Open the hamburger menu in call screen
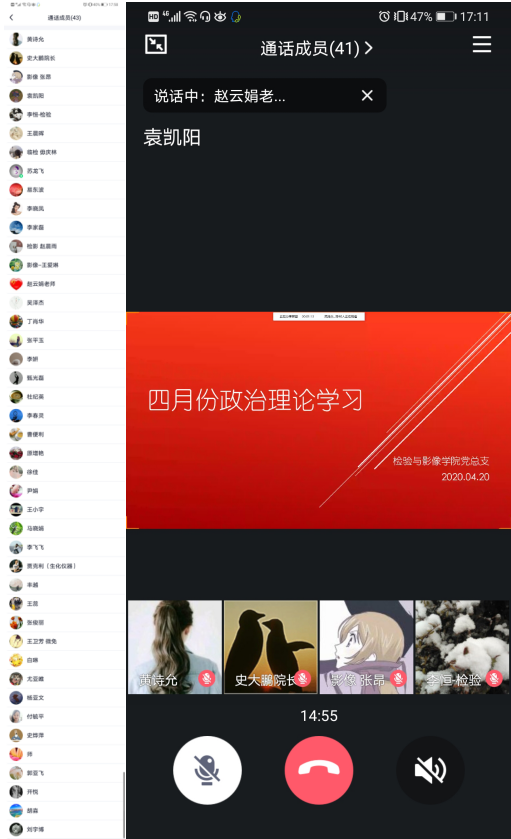511x839 pixels. [x=482, y=44]
